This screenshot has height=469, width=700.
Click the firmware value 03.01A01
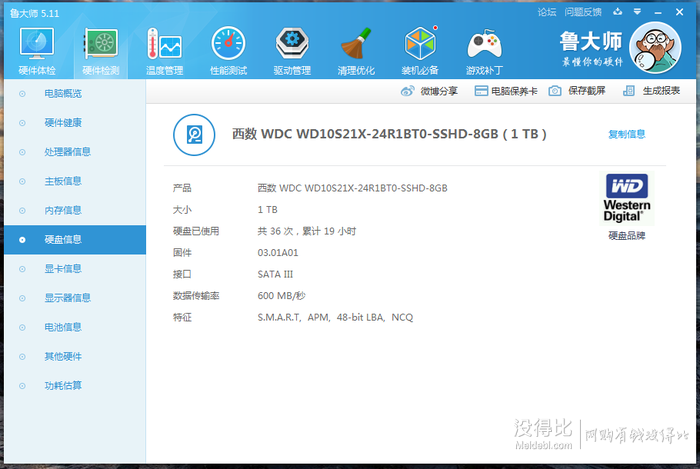pos(278,253)
